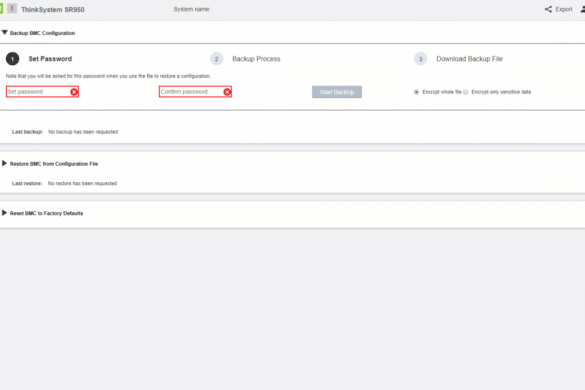
Task: Focus the Confirm password input field
Action: point(195,92)
